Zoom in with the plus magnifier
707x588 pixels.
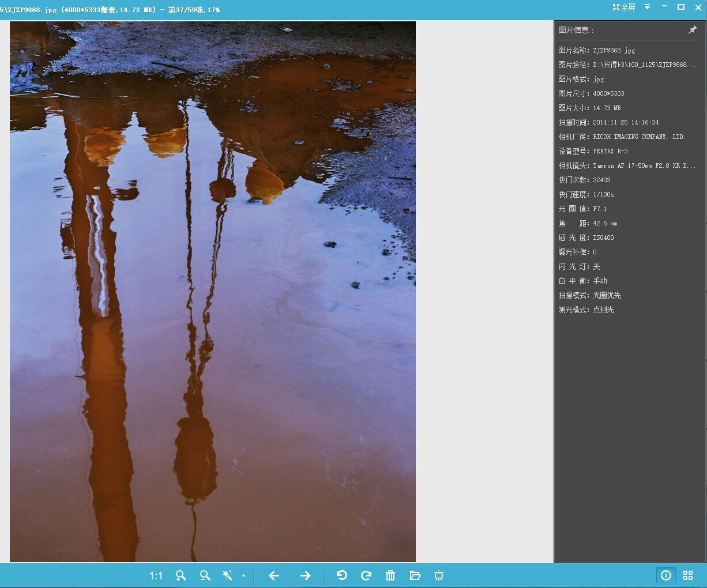click(181, 575)
